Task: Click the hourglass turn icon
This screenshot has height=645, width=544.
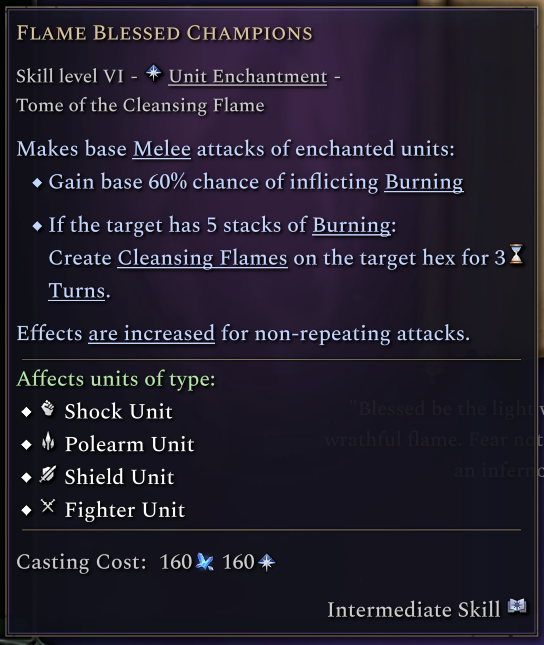Action: tap(516, 254)
